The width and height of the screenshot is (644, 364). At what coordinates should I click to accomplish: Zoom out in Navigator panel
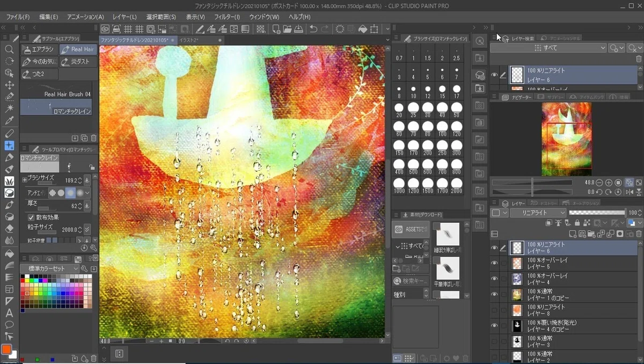click(x=601, y=183)
